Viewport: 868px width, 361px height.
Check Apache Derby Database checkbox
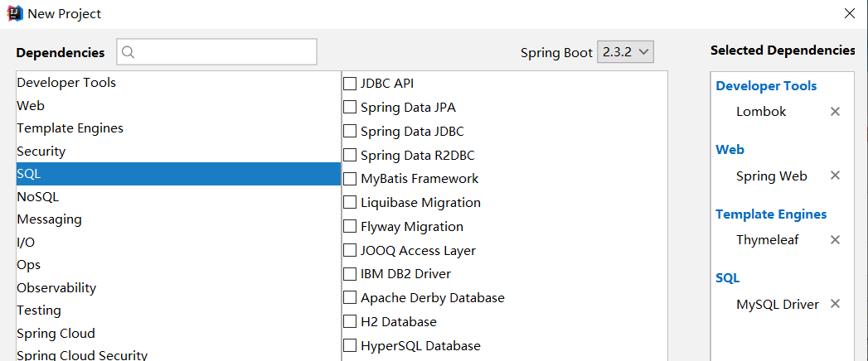350,297
